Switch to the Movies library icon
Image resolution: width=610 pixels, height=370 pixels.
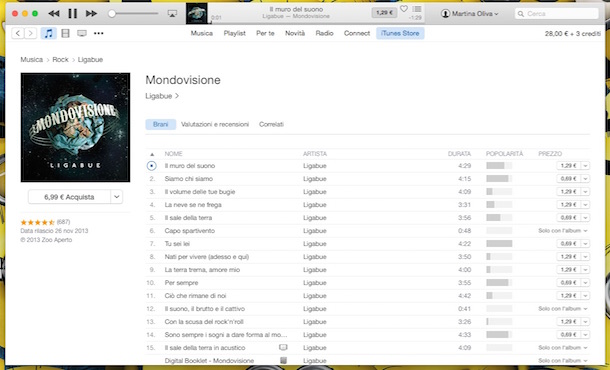point(65,33)
